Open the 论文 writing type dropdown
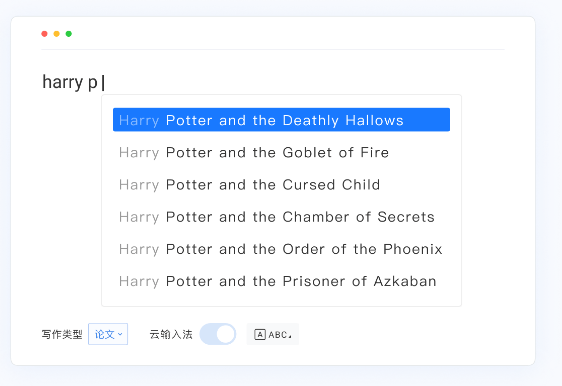 tap(108, 334)
